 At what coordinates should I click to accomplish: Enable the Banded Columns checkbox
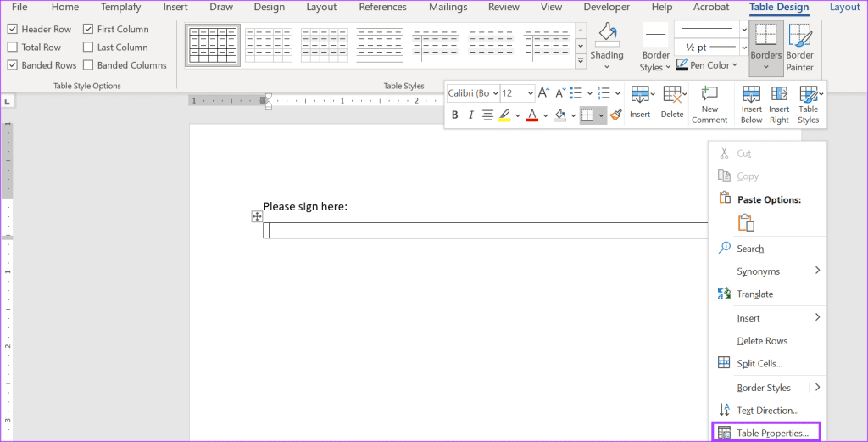click(x=88, y=64)
